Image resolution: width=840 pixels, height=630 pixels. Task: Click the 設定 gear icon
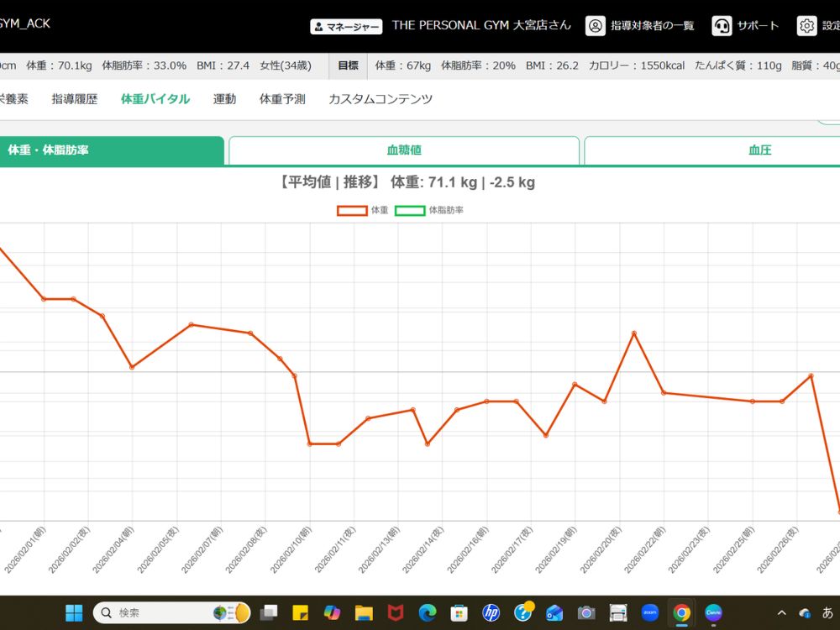[x=806, y=26]
